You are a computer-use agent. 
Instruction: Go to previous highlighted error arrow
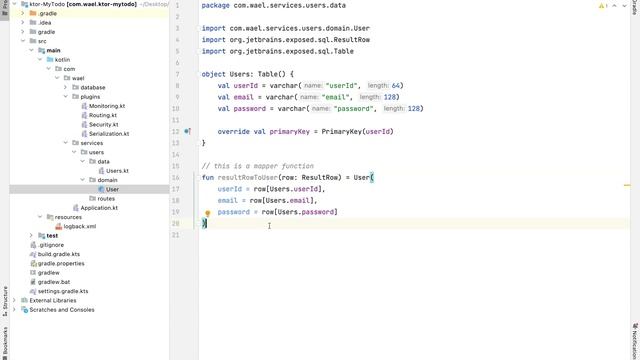point(614,6)
